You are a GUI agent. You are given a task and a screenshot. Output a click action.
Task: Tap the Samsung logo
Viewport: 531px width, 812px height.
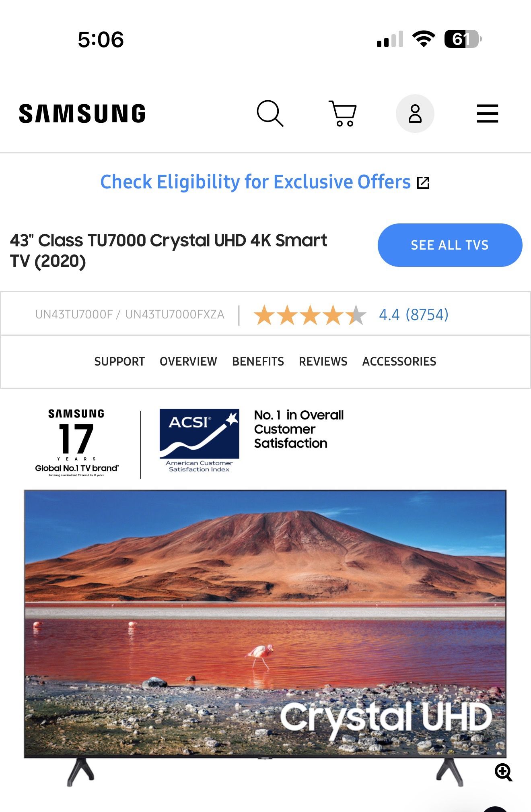click(x=82, y=114)
